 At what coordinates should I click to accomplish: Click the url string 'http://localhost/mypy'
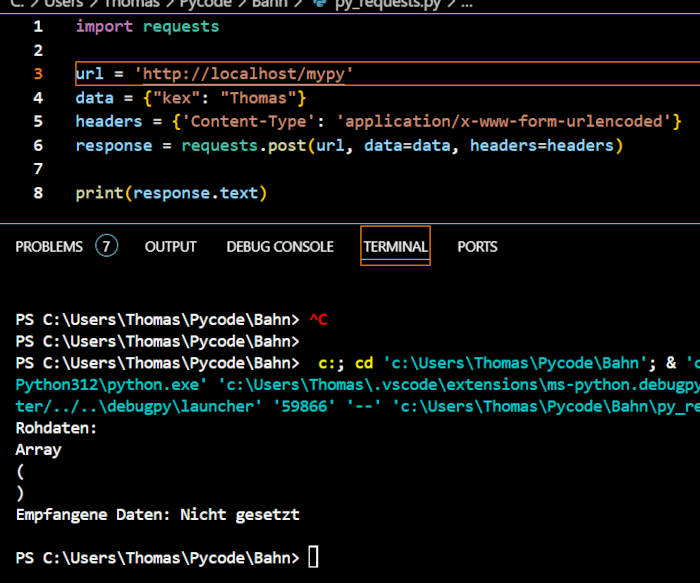(x=244, y=74)
